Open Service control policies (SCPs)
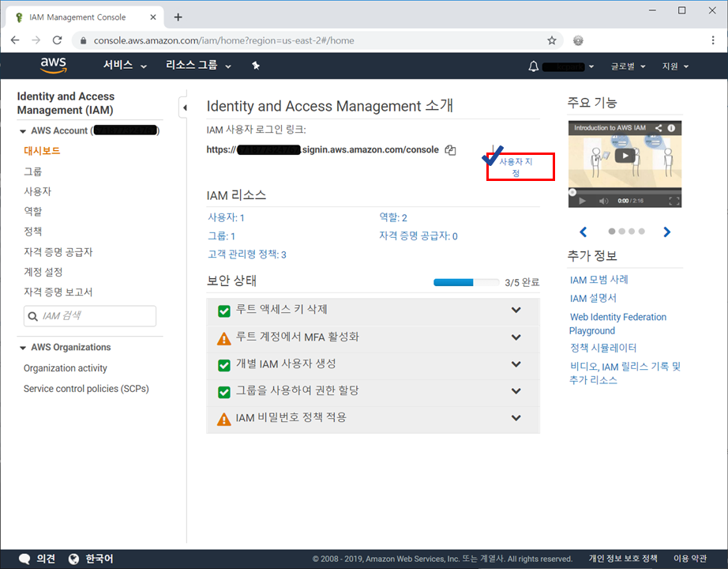Screen dimensions: 728x569 click(86, 389)
